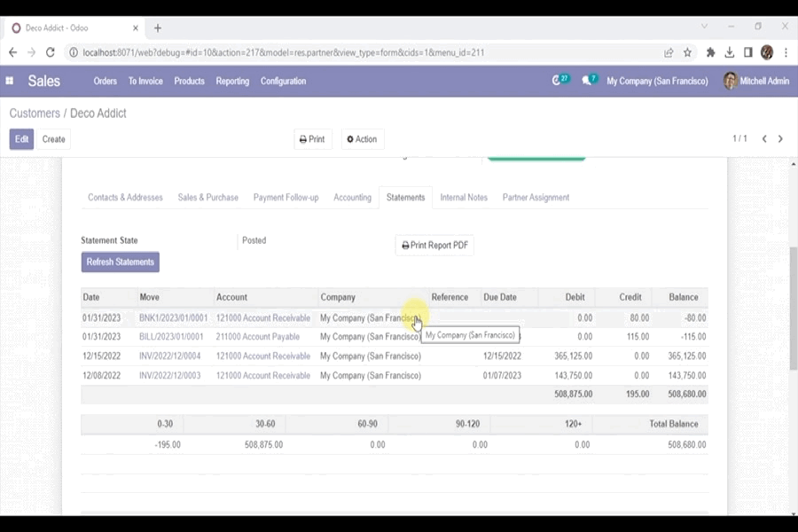Open browser three-dot menu
This screenshot has width=798, height=532.
click(x=786, y=52)
